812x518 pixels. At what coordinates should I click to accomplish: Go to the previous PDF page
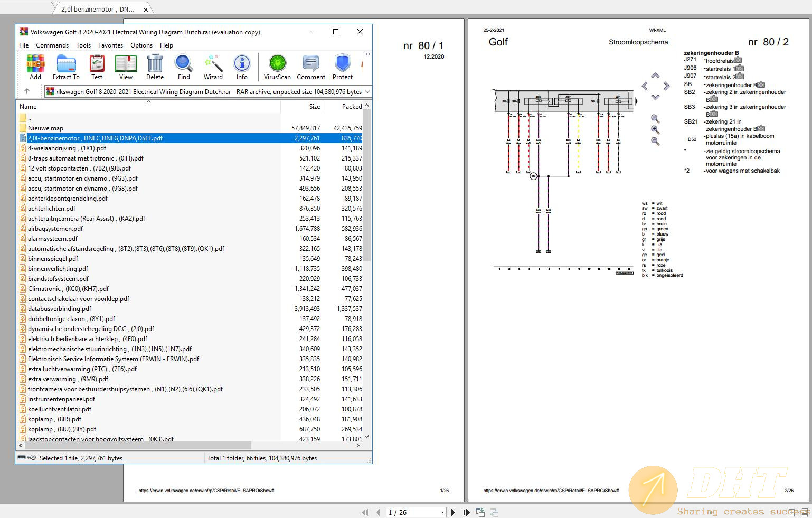click(377, 512)
